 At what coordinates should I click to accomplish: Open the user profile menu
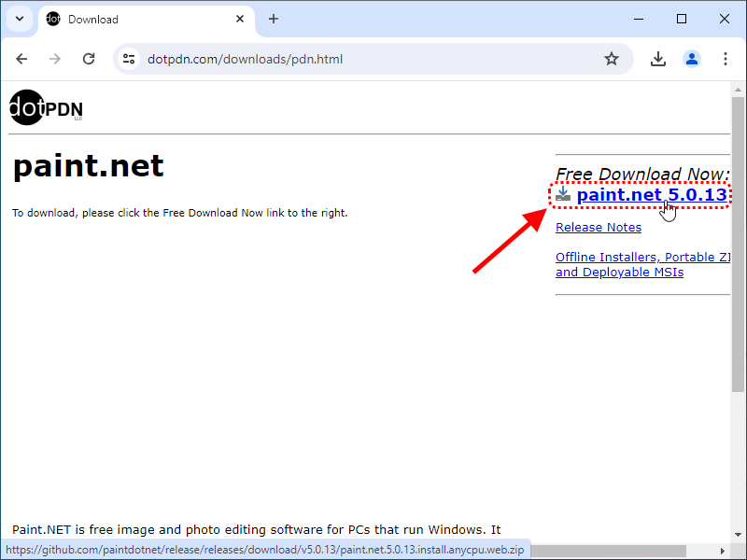pyautogui.click(x=692, y=59)
